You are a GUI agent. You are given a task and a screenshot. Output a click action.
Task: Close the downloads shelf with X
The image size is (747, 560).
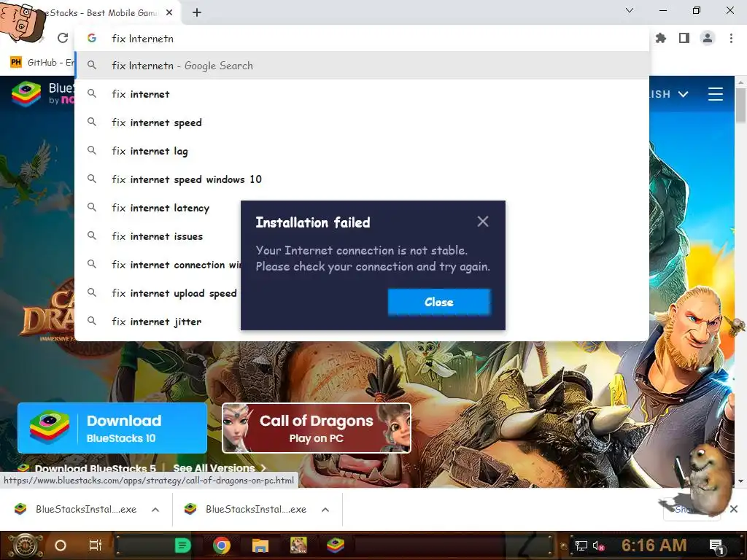point(734,509)
